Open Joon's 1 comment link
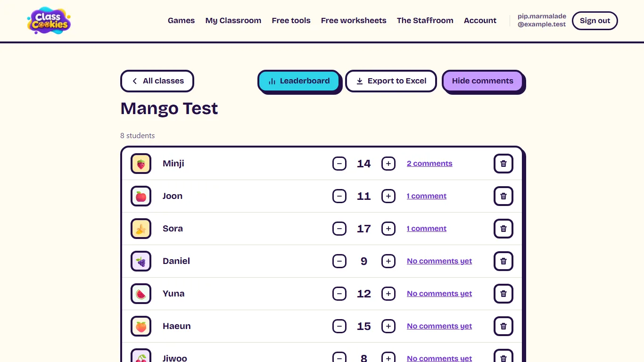Image resolution: width=644 pixels, height=362 pixels. tap(427, 196)
